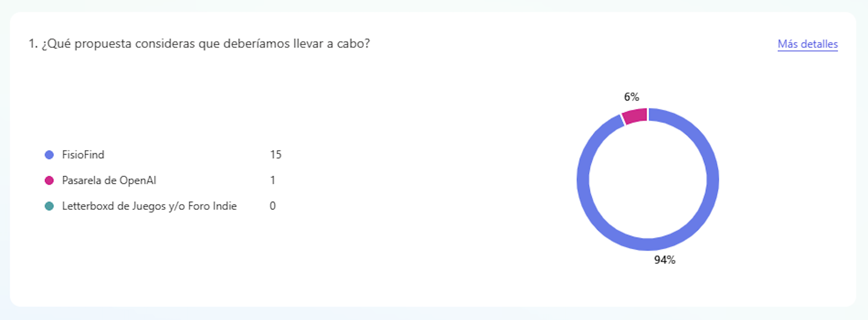Select the FisioFind legend label
Screen dimensions: 868x320
(83, 155)
